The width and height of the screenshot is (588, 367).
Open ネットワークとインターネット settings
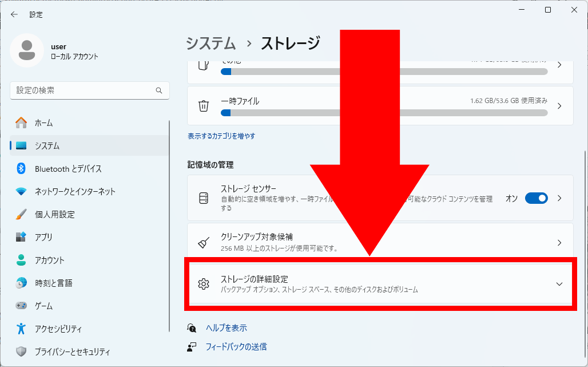click(x=75, y=191)
